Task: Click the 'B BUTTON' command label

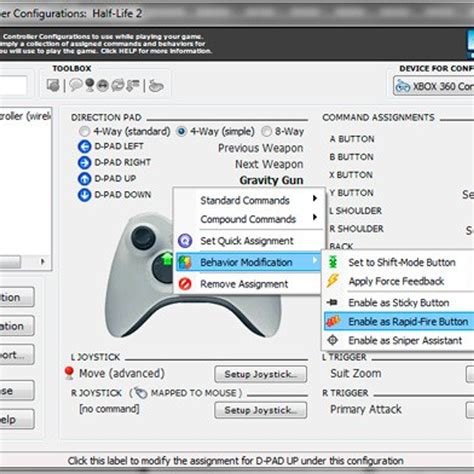Action: (x=351, y=157)
